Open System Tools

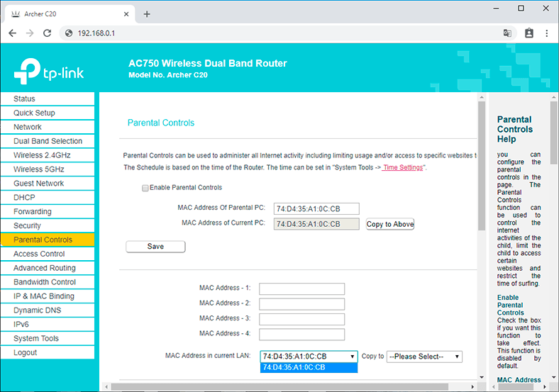(48, 339)
